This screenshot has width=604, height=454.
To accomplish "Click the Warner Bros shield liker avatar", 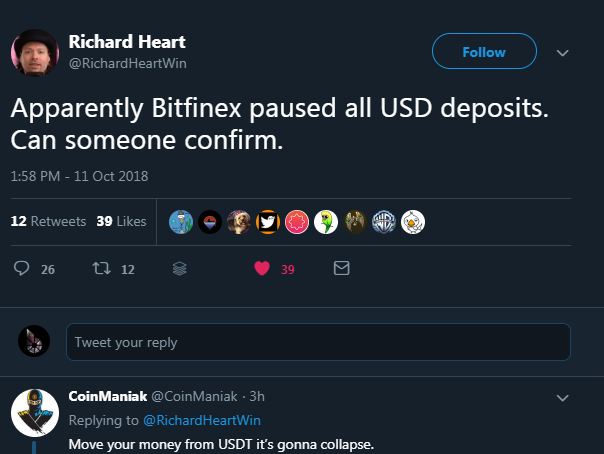I will [384, 221].
